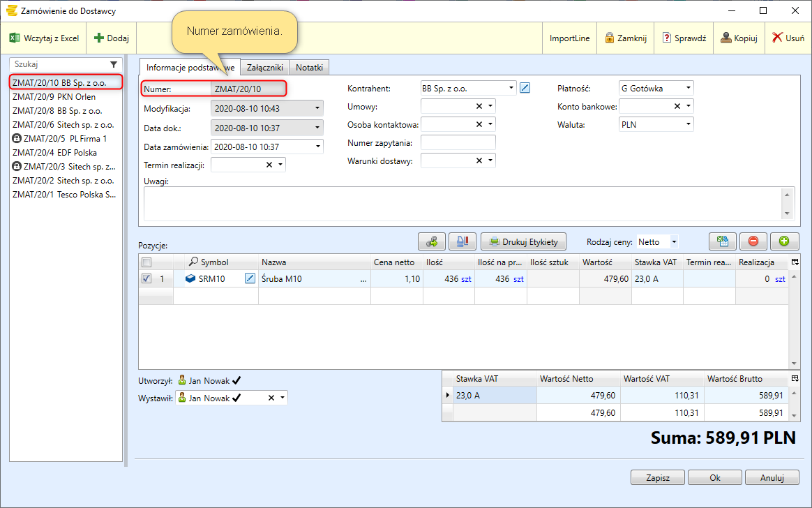Click the filter funnel in search box

pyautogui.click(x=114, y=63)
